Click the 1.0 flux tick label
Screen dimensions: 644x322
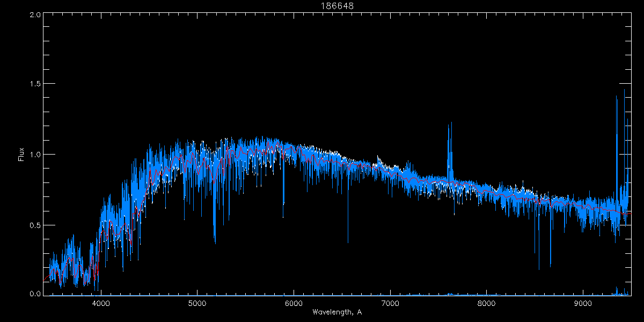(x=33, y=154)
